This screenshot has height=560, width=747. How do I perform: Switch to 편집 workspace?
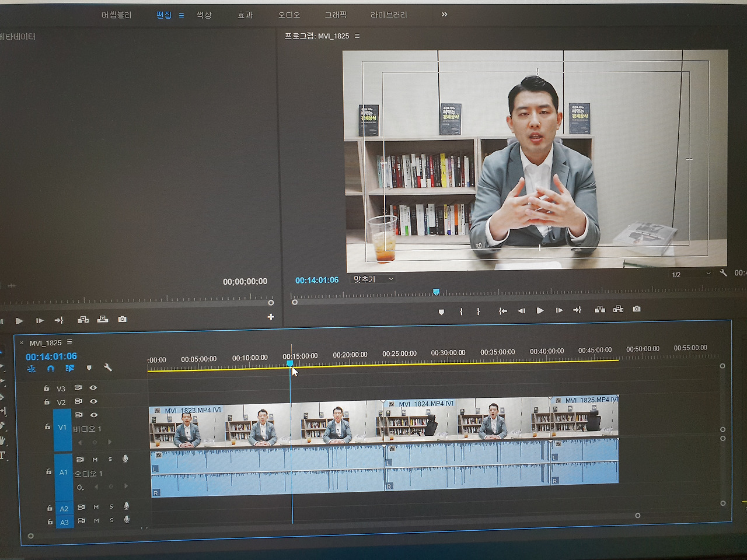tap(164, 15)
